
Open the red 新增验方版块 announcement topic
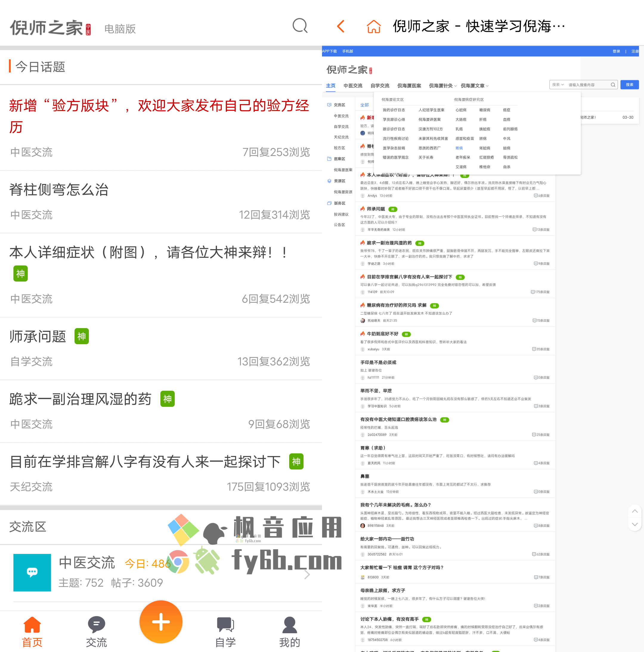coord(159,116)
